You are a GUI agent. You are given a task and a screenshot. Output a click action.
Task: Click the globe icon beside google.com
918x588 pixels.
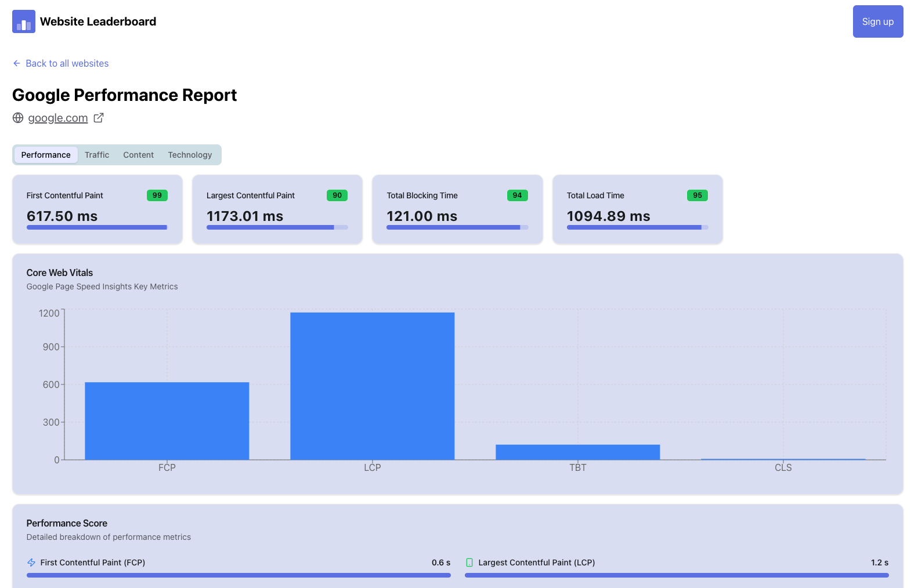18,118
